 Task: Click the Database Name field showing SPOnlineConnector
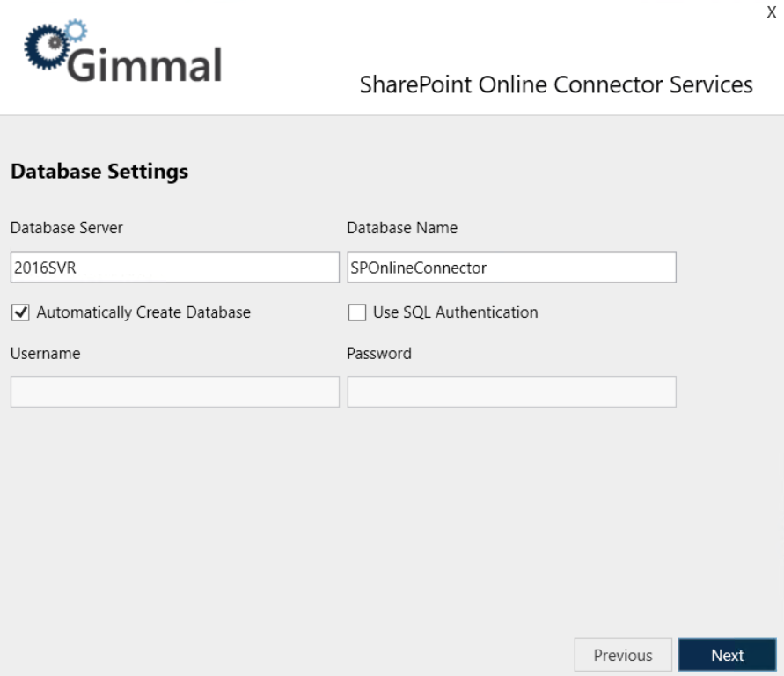(510, 268)
